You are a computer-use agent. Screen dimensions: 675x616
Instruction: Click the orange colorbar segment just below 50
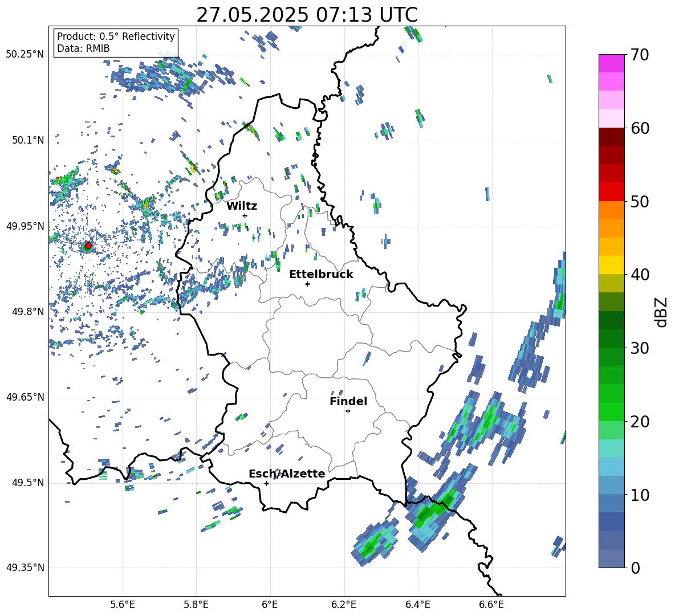click(x=611, y=210)
